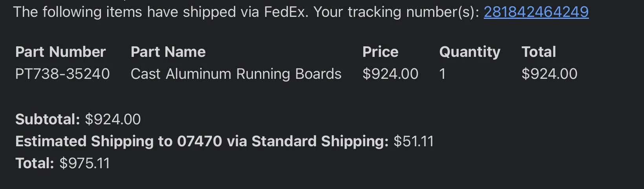Click the Part Number column header
The height and width of the screenshot is (189, 644).
click(60, 52)
